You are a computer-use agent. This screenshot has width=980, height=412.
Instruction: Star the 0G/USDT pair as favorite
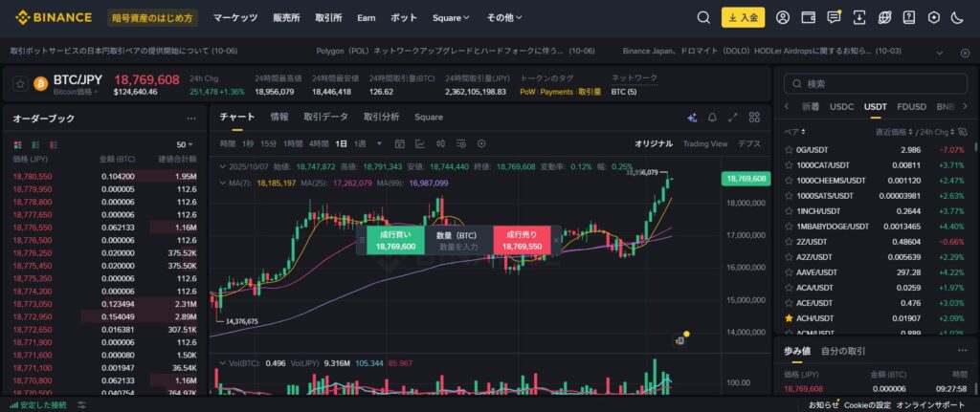pos(790,150)
